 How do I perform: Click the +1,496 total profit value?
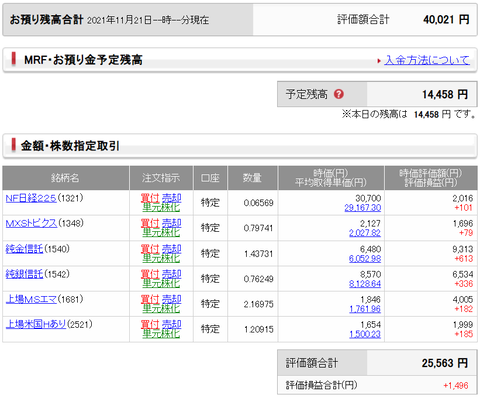(456, 386)
